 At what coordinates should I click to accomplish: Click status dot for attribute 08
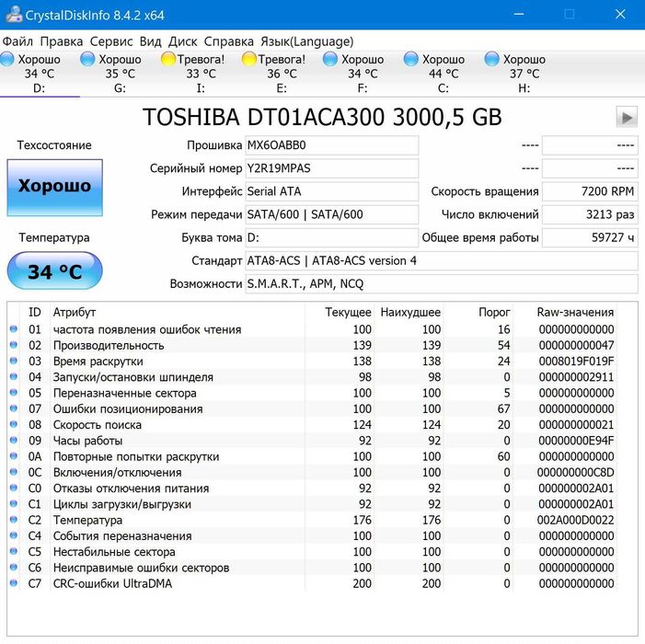14,424
